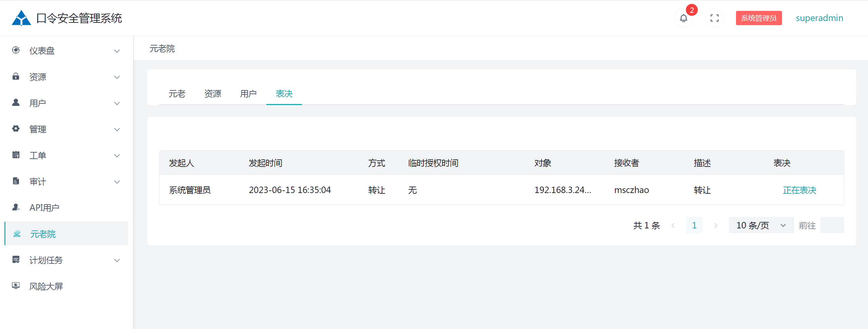868x329 pixels.
Task: Click the system logo in header
Action: (x=21, y=18)
